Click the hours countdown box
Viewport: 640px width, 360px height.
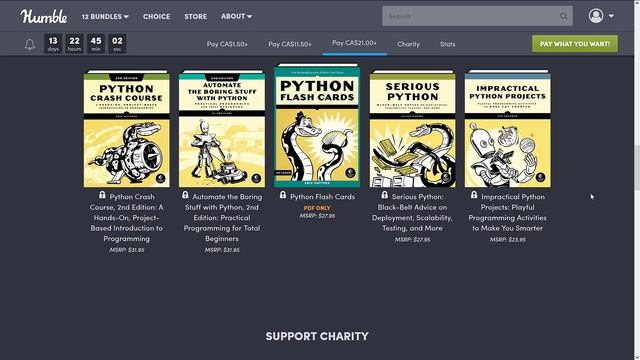pos(74,44)
